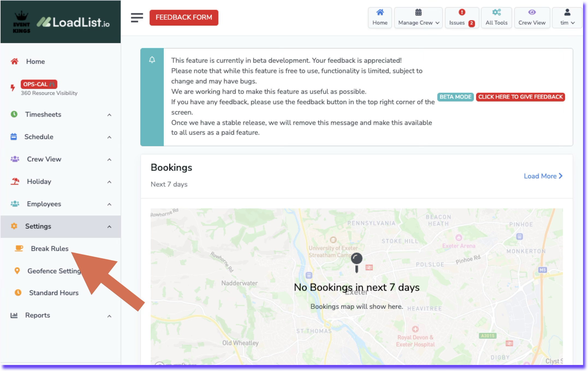The image size is (588, 371).
Task: Click the Load More link
Action: 543,176
